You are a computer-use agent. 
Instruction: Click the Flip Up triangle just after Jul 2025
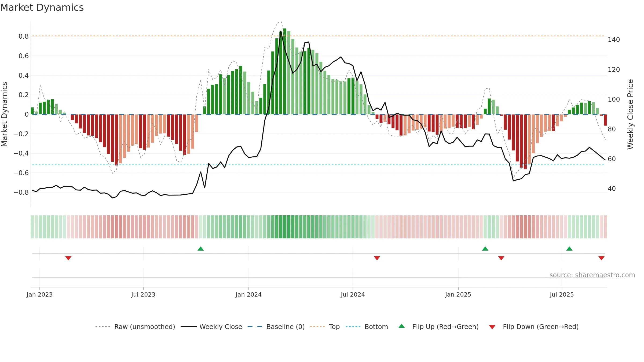tap(569, 249)
